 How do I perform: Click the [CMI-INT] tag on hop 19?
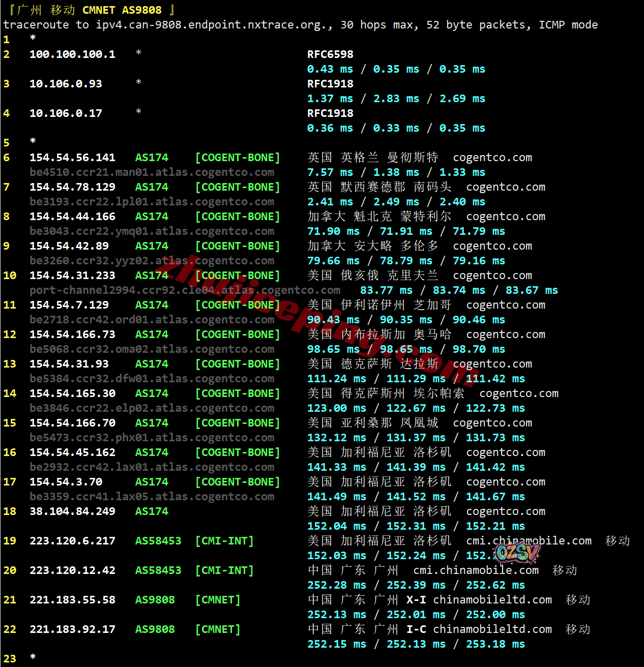(x=224, y=541)
